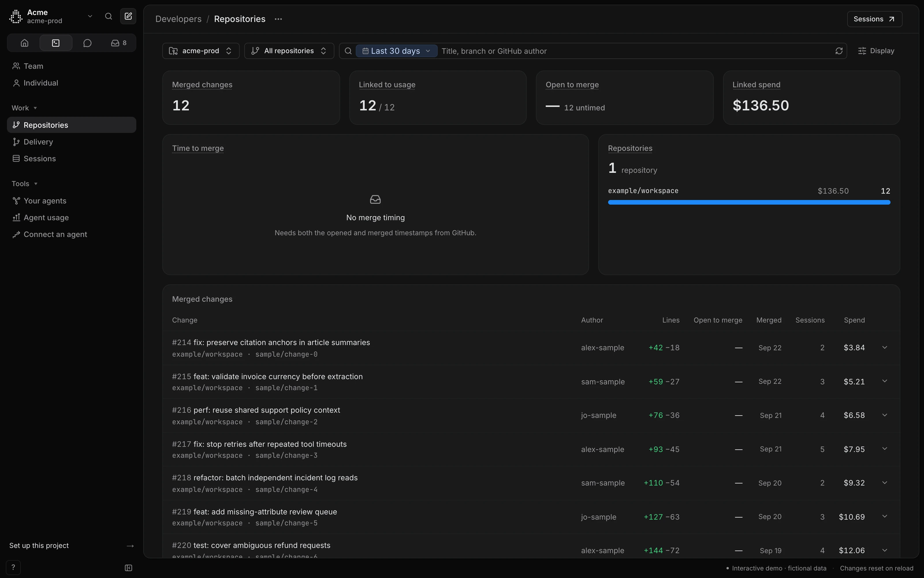Click the Acme logo icon
Image resolution: width=924 pixels, height=578 pixels.
[x=16, y=16]
